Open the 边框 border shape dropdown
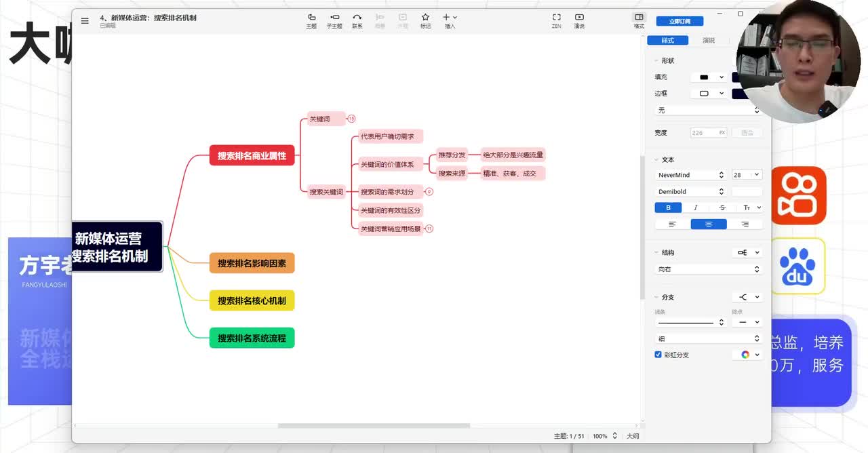The image size is (868, 453). click(709, 94)
